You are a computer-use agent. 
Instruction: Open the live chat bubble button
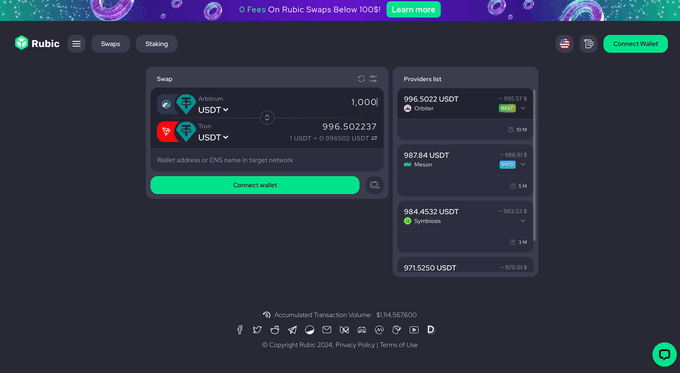tap(664, 354)
